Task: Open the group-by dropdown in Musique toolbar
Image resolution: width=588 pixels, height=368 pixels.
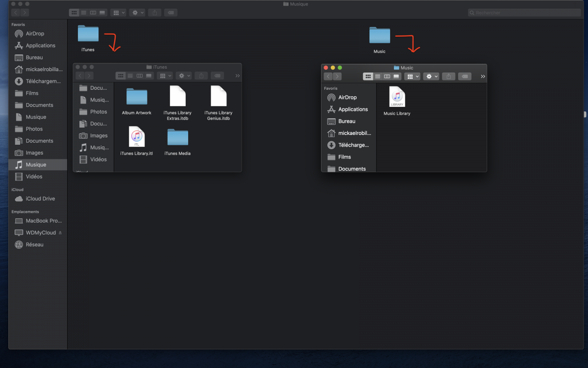Action: pyautogui.click(x=118, y=12)
